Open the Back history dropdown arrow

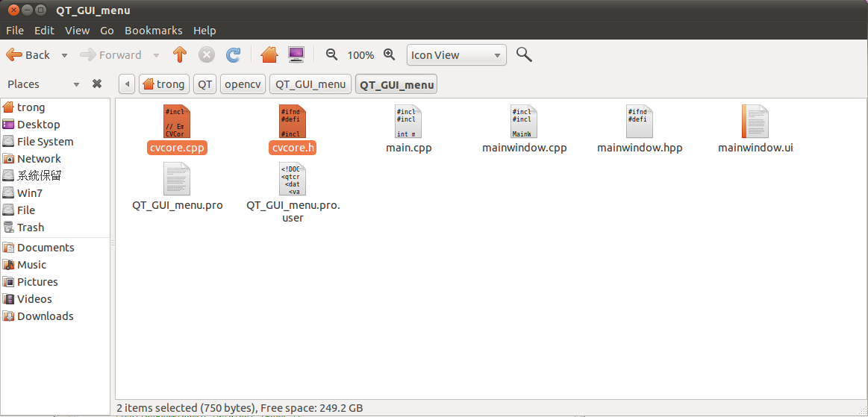click(64, 55)
